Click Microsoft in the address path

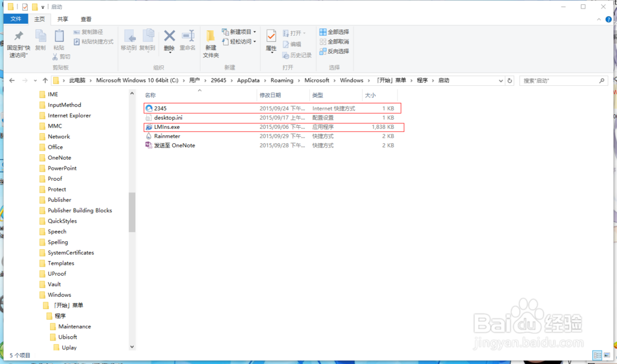pos(317,80)
